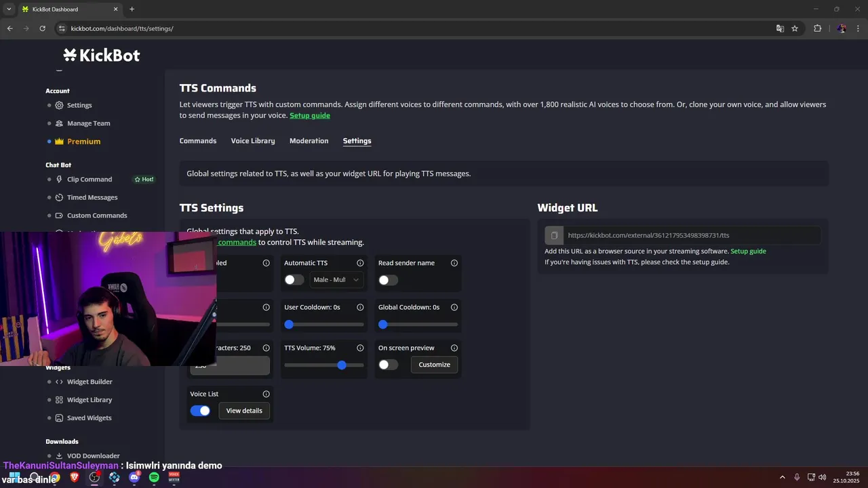Click the Timed Messages clock icon
The width and height of the screenshot is (868, 488).
tap(59, 197)
